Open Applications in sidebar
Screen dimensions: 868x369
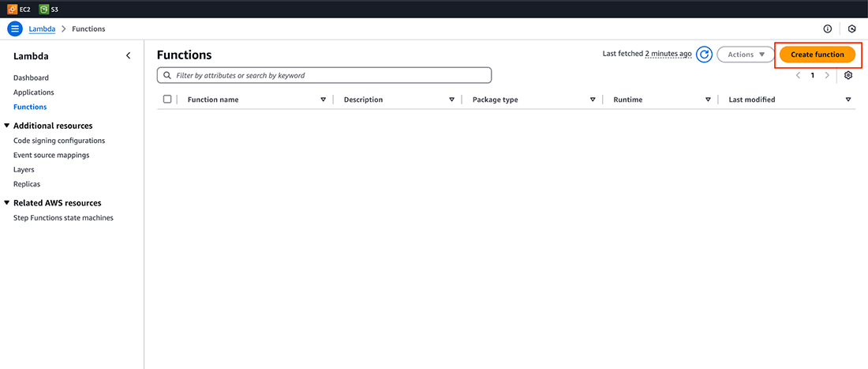34,92
